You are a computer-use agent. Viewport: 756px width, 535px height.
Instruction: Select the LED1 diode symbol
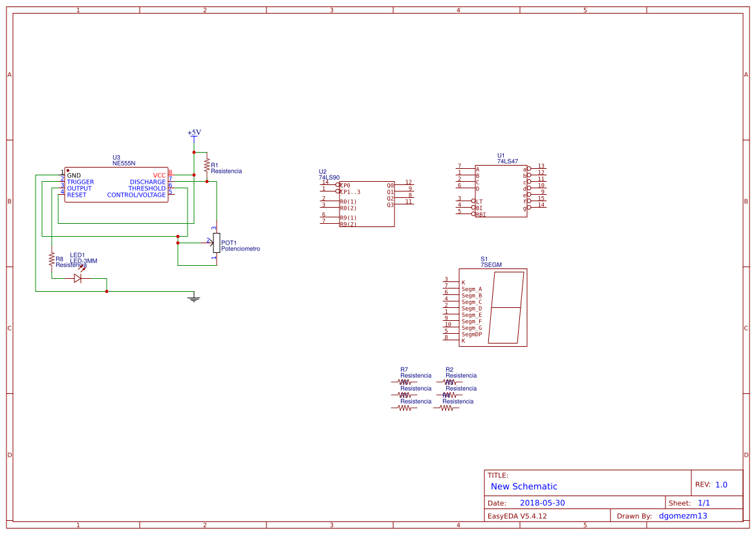click(78, 278)
